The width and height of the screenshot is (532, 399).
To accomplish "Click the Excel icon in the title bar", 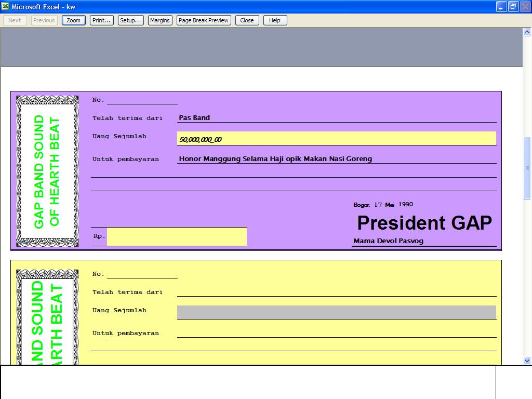I will pos(5,7).
